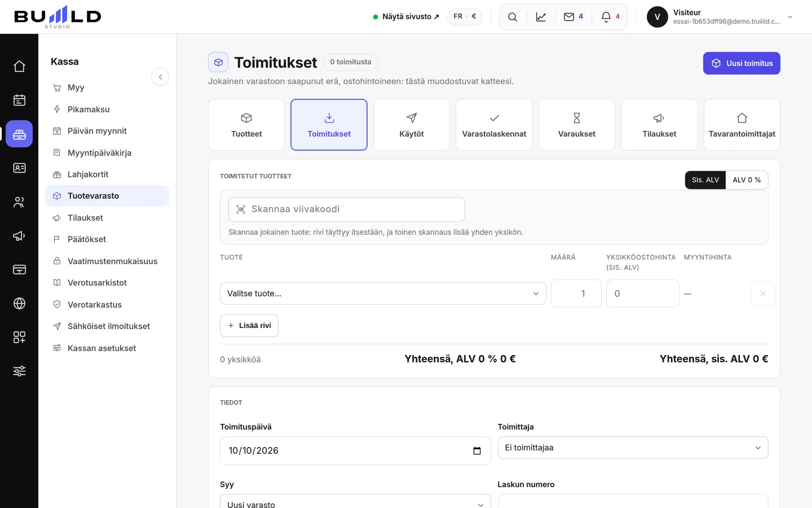
Task: Collapse the Kassa sidebar panel
Action: click(x=160, y=77)
